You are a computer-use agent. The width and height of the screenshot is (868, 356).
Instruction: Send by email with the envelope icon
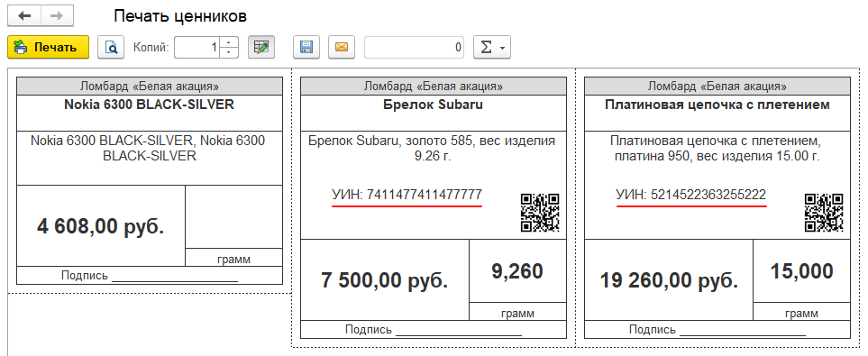click(x=342, y=48)
